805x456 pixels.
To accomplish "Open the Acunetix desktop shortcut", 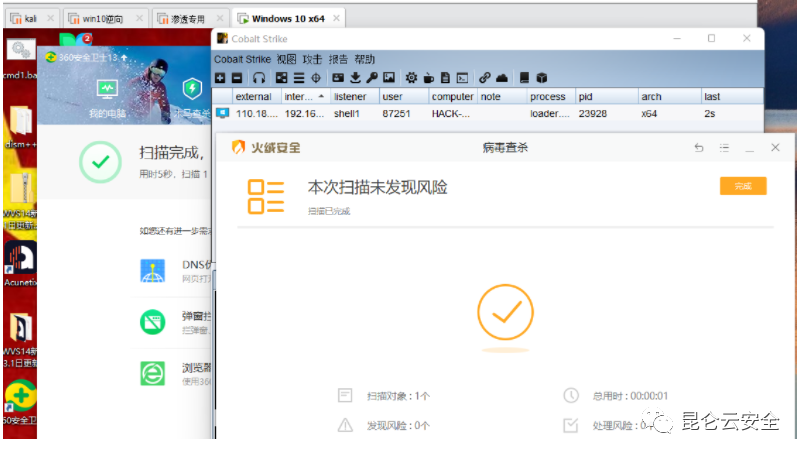I will tap(21, 263).
